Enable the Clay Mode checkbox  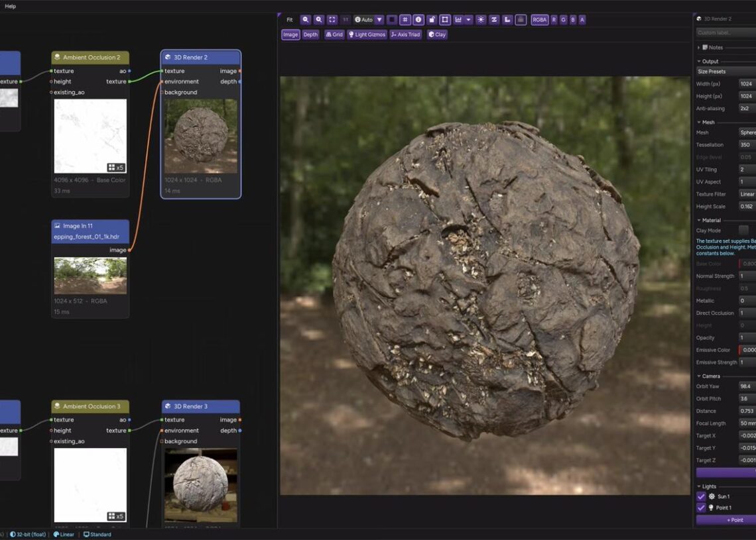click(x=743, y=231)
